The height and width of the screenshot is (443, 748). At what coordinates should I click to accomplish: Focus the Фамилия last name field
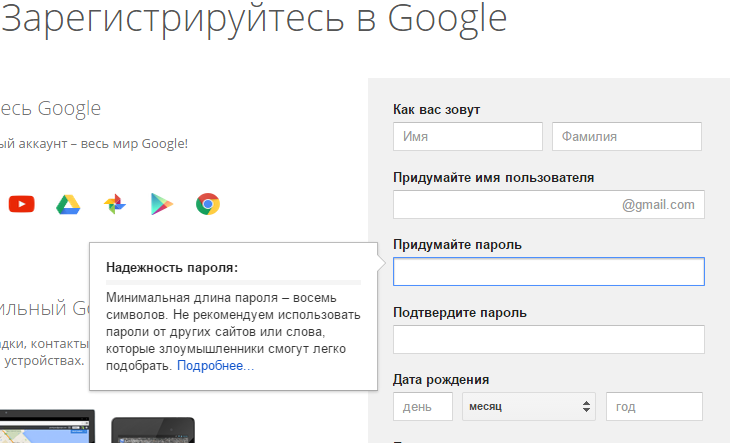tap(627, 136)
